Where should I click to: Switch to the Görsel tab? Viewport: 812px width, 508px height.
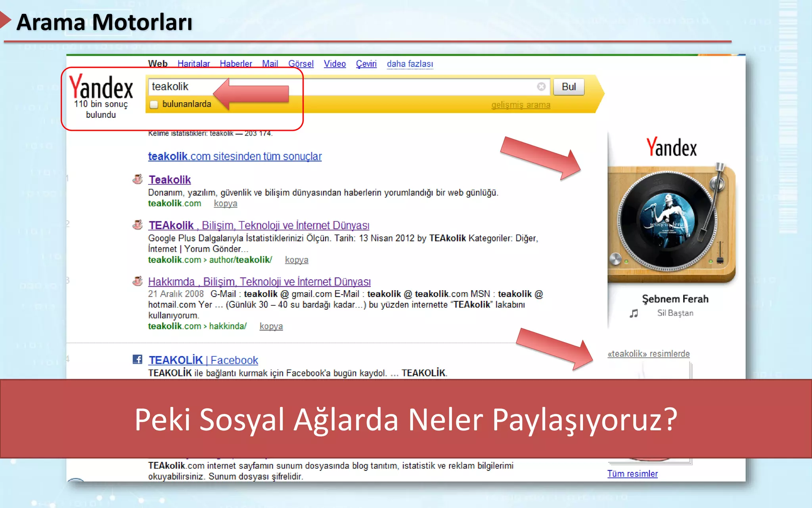pos(301,63)
